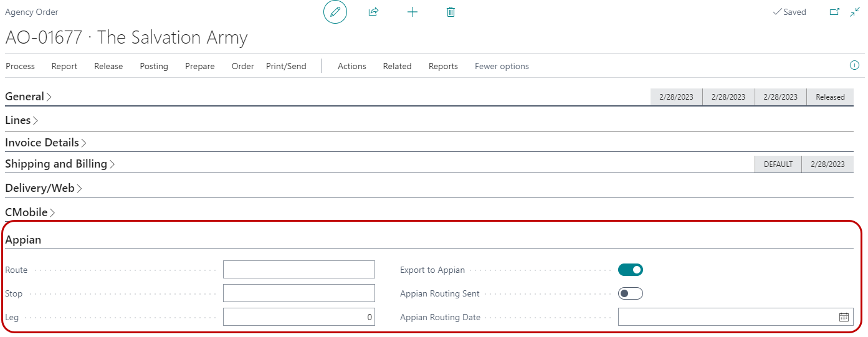
Task: Open calendar picker for Appian Routing Date
Action: click(844, 317)
